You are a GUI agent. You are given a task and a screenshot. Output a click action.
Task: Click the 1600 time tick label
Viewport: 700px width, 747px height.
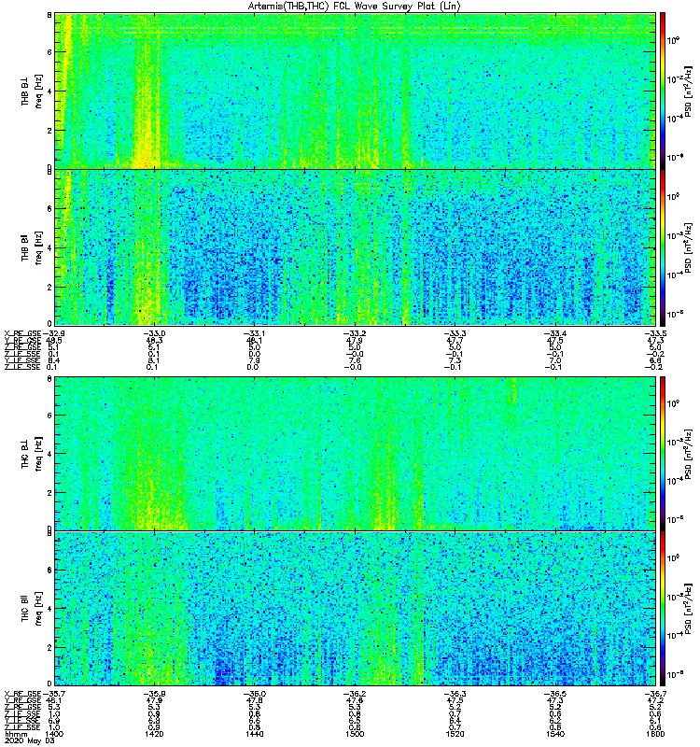(655, 734)
